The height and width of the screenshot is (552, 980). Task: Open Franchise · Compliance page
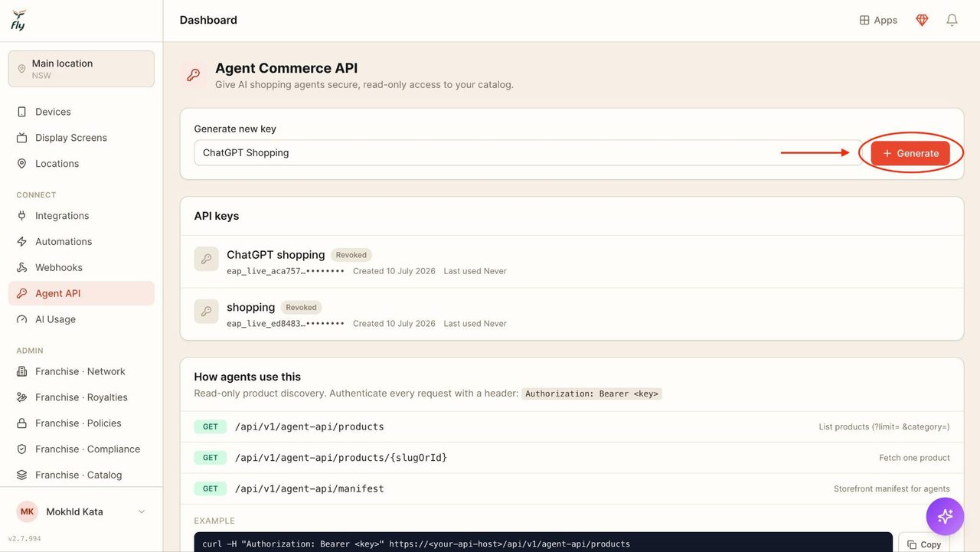[x=81, y=449]
